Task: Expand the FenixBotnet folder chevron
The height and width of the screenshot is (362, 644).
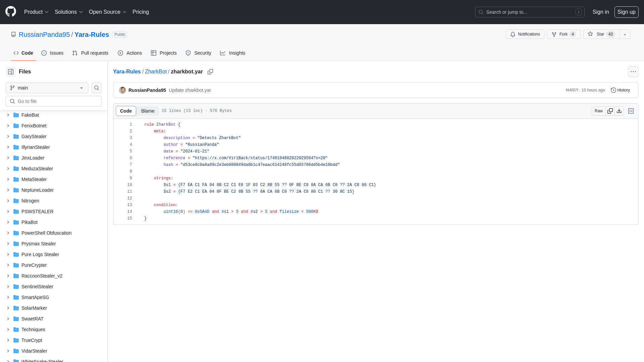Action: 8,126
